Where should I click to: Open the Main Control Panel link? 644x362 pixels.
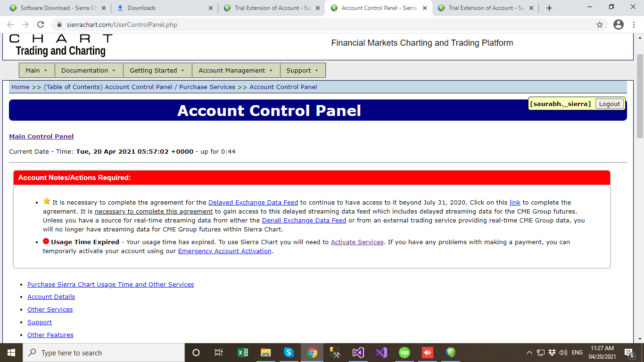(x=41, y=136)
